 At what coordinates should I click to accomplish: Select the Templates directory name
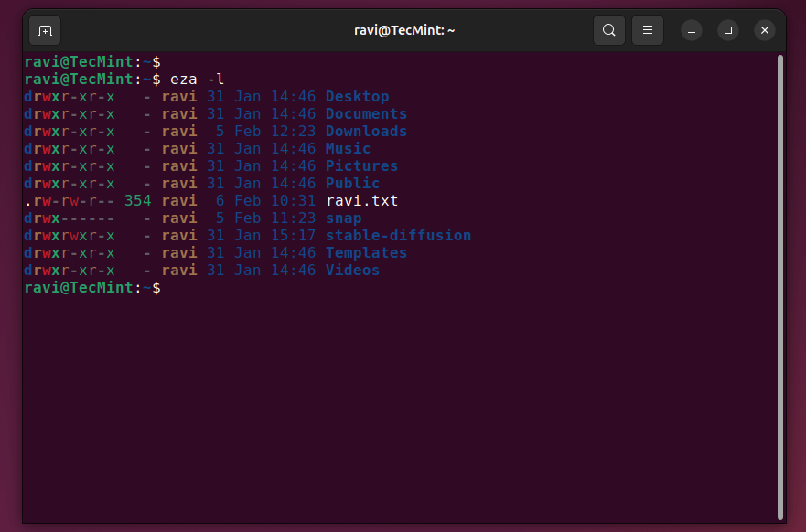[366, 253]
